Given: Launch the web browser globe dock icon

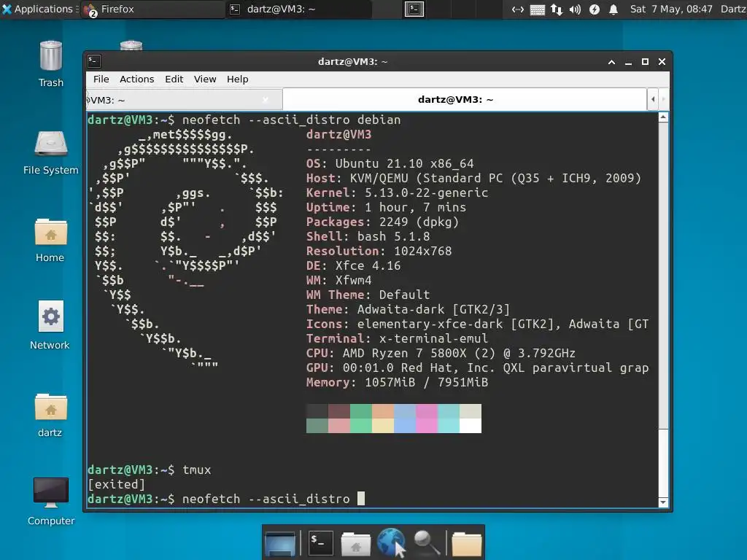Looking at the screenshot, I should [x=391, y=542].
